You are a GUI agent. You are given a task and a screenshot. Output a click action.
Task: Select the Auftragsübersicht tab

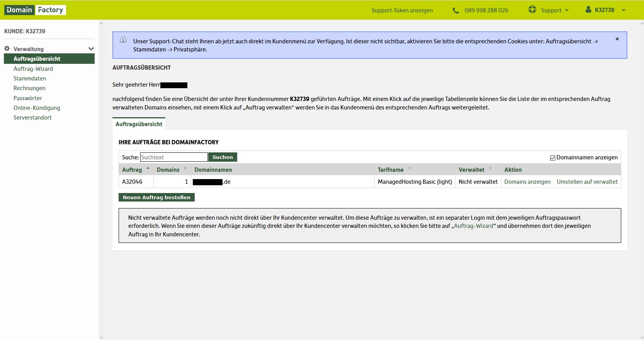point(139,124)
